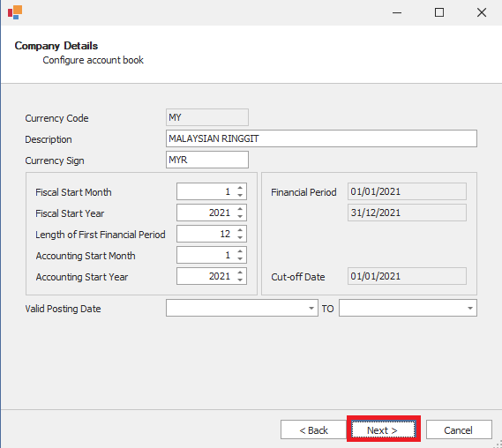
Task: Click the application logo icon in title bar
Action: click(x=15, y=12)
